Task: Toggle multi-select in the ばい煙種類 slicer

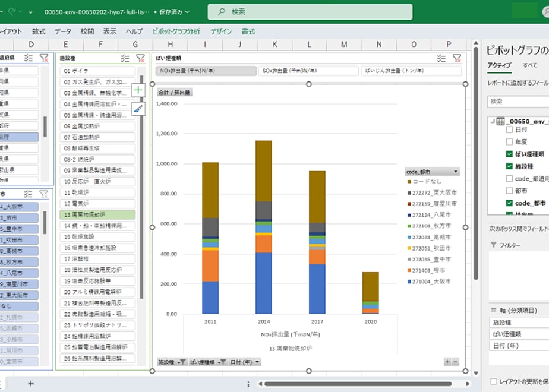Action: (441, 58)
